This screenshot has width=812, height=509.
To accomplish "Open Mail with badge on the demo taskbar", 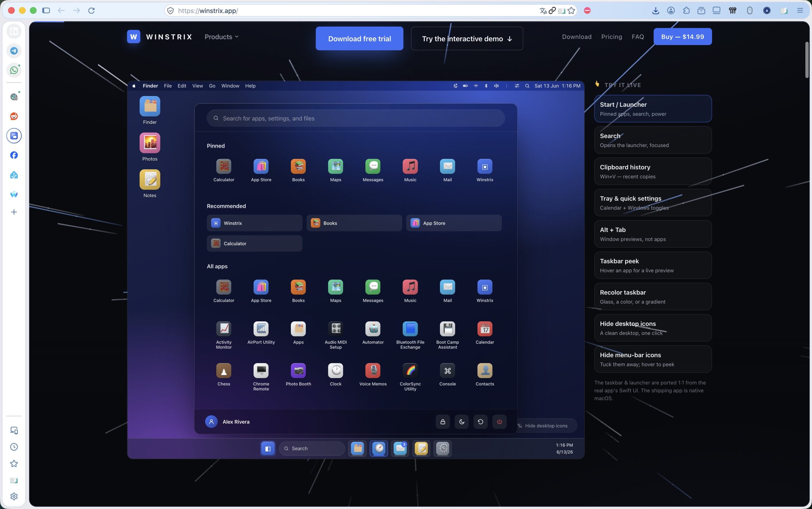I will pos(400,448).
